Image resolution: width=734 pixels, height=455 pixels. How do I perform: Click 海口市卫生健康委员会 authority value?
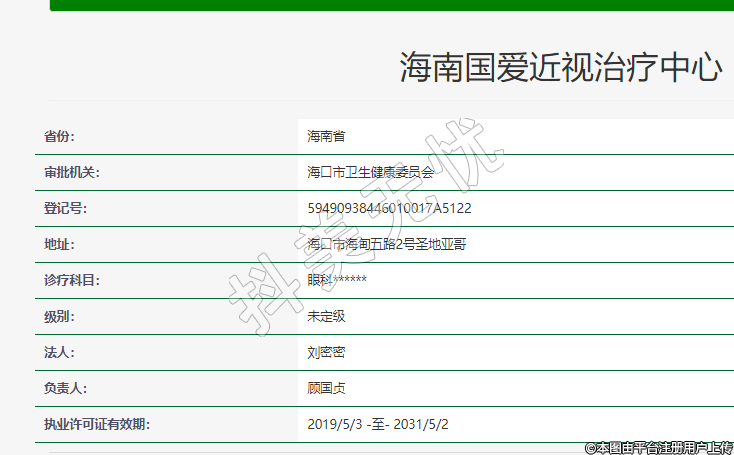point(371,172)
